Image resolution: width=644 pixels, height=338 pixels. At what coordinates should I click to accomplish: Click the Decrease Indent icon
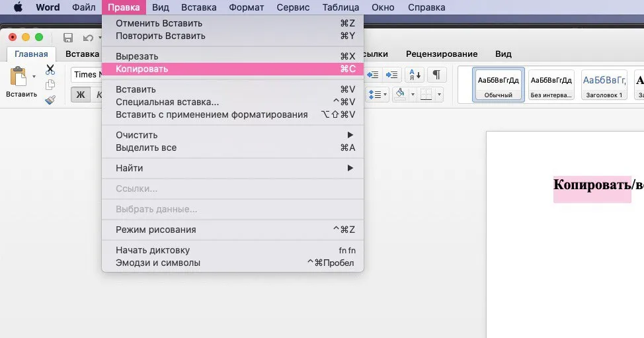pyautogui.click(x=373, y=75)
